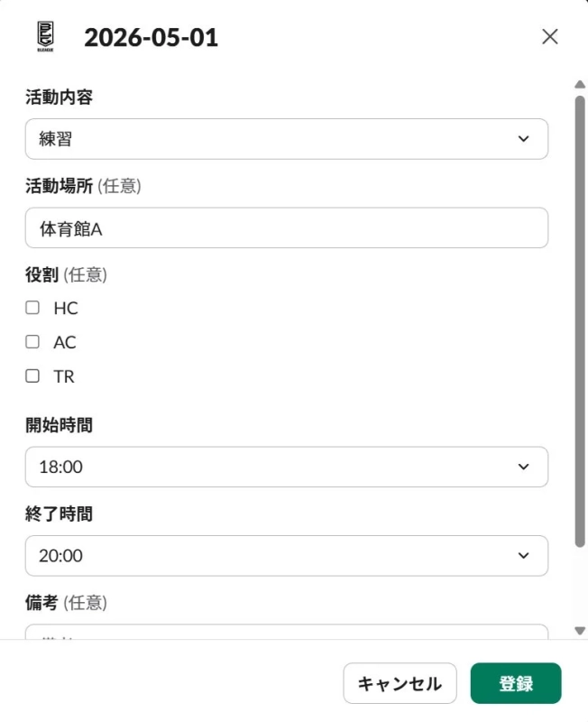Check the HC role checkbox
This screenshot has height=722, width=588.
click(32, 308)
